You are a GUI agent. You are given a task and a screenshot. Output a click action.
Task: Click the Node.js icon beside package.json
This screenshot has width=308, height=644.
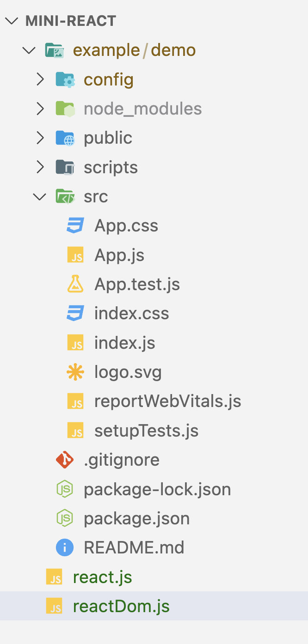tap(64, 518)
